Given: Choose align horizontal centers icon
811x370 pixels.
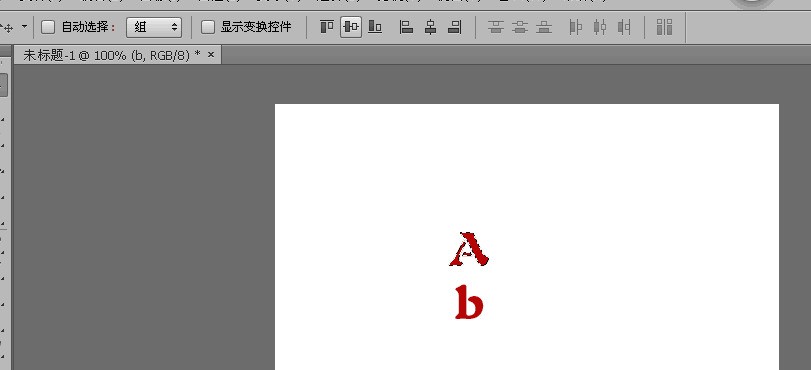Looking at the screenshot, I should click(430, 27).
